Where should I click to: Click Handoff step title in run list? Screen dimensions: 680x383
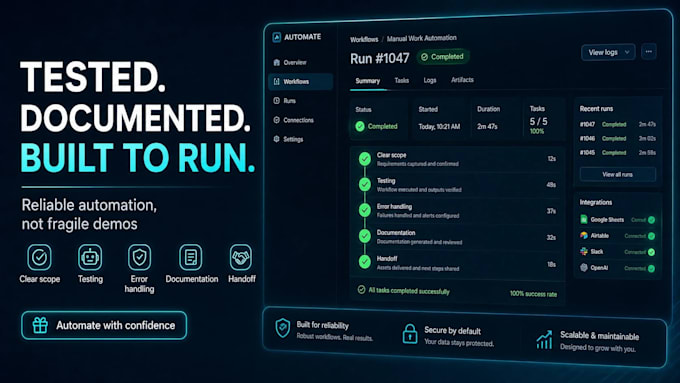[387, 259]
